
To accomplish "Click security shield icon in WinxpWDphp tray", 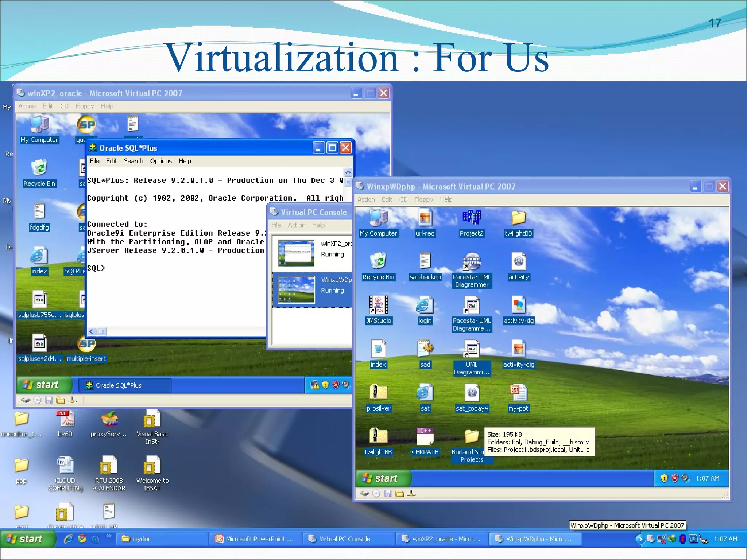I will [x=664, y=478].
